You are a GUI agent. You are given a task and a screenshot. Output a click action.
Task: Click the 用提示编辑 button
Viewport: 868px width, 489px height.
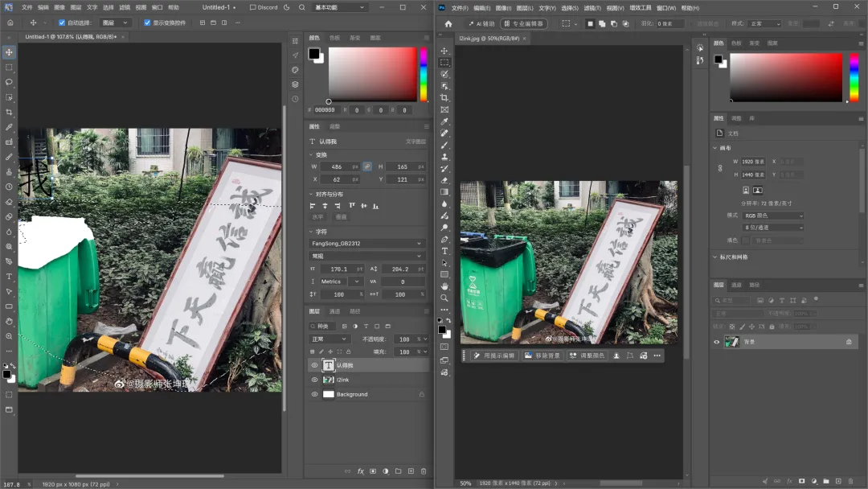pos(494,355)
